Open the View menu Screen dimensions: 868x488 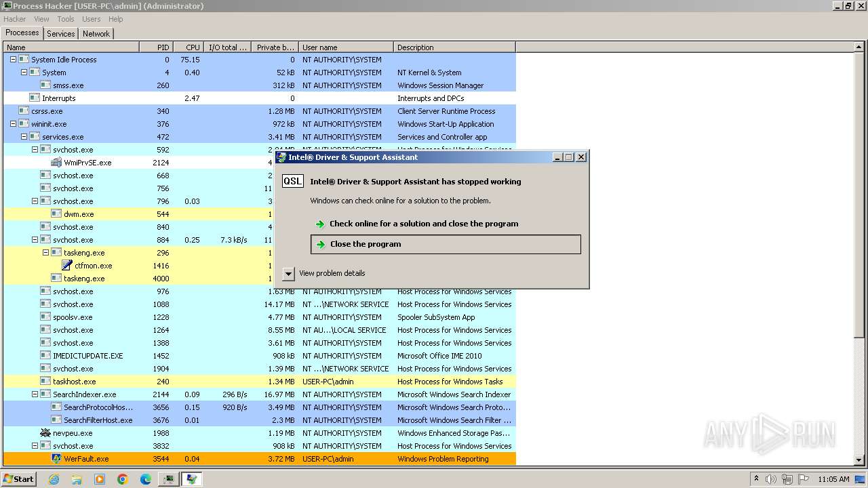(x=41, y=19)
